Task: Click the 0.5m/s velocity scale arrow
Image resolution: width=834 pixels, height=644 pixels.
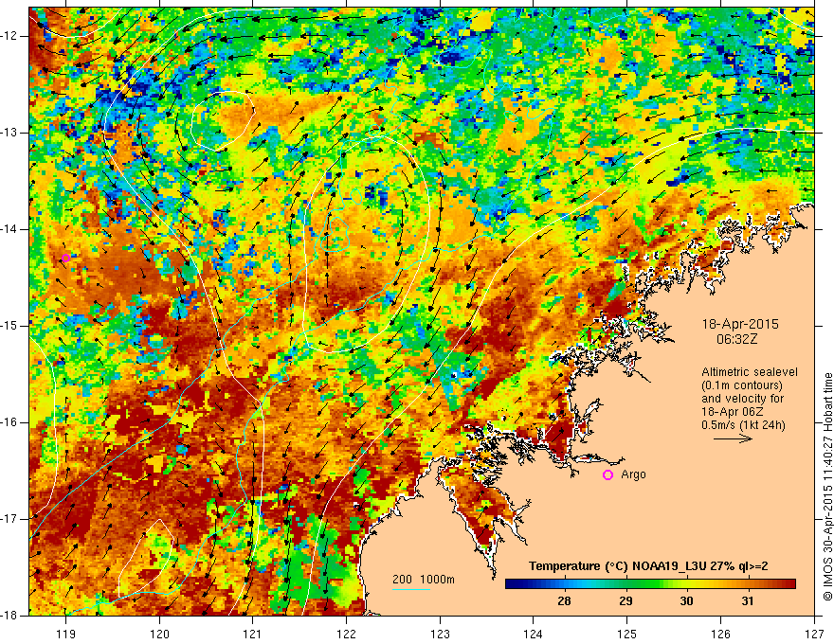Action: (x=733, y=438)
